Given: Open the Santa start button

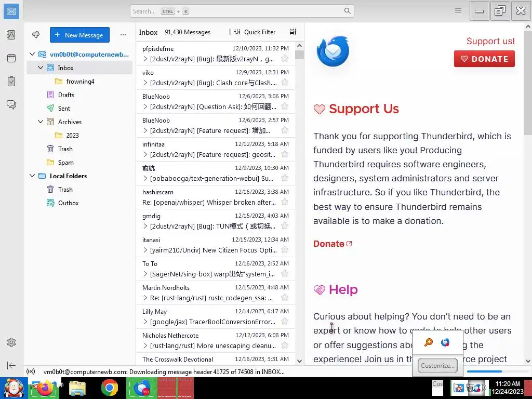Looking at the screenshot, I should [14, 388].
